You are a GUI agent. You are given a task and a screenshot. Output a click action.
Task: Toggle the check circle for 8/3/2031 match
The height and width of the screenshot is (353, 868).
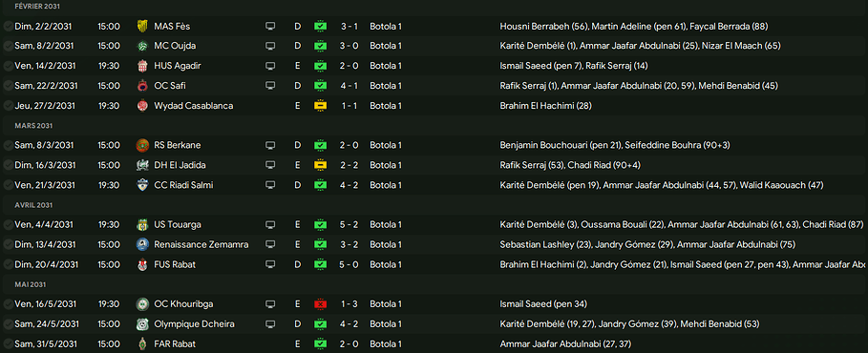click(x=8, y=146)
